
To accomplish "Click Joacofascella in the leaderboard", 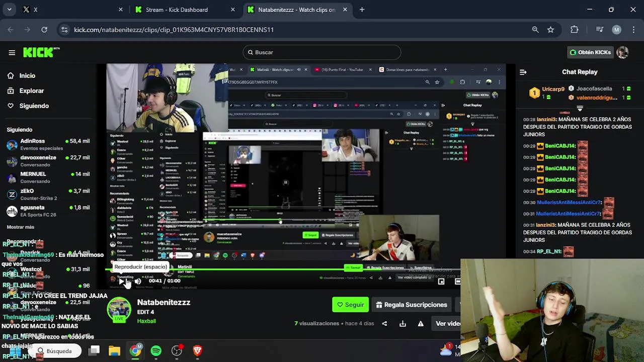I will tap(594, 88).
